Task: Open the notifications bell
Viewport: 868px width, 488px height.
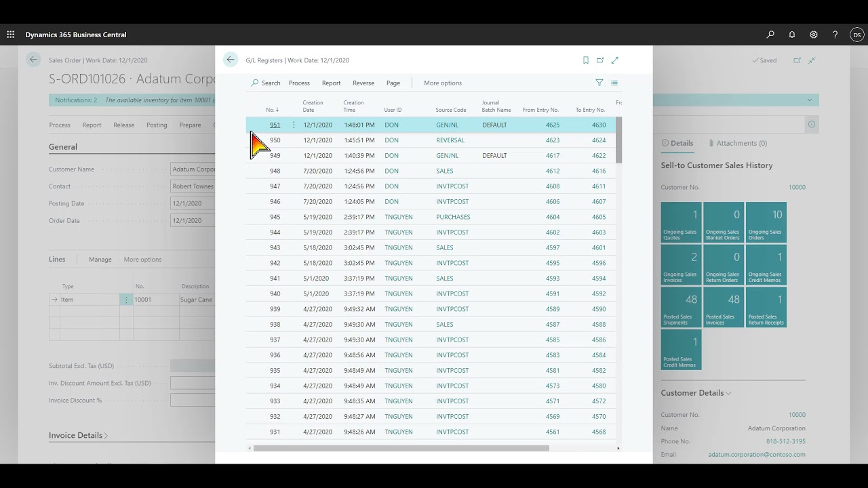Action: tap(792, 35)
